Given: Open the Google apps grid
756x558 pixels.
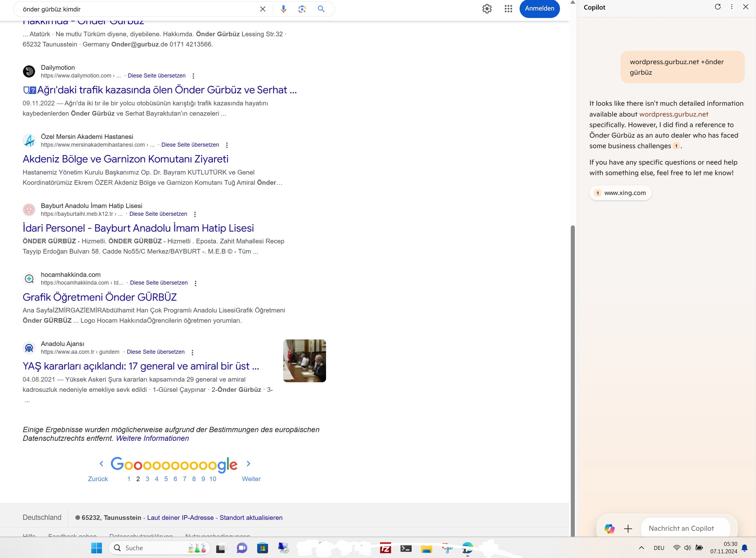Looking at the screenshot, I should pyautogui.click(x=508, y=8).
